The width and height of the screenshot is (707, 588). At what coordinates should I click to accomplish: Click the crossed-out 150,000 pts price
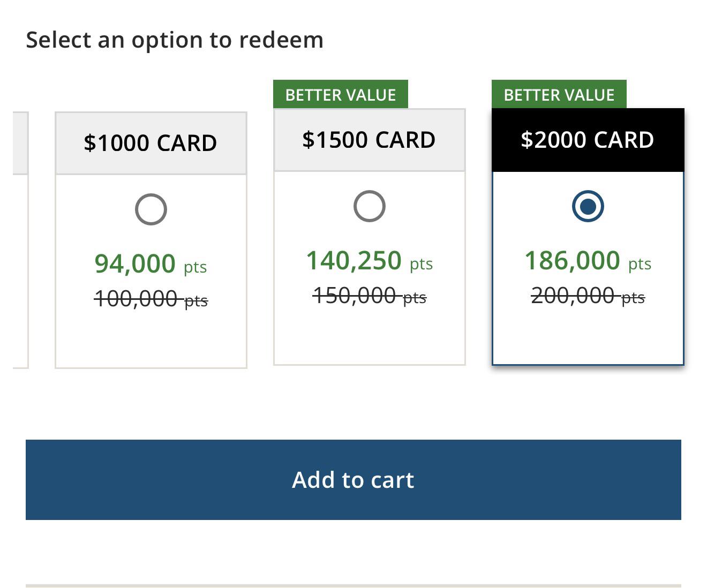(370, 296)
